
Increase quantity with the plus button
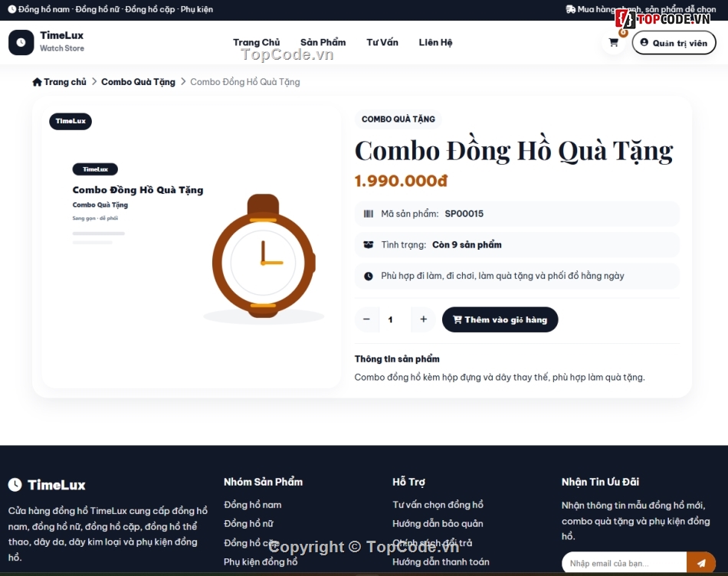pos(424,319)
